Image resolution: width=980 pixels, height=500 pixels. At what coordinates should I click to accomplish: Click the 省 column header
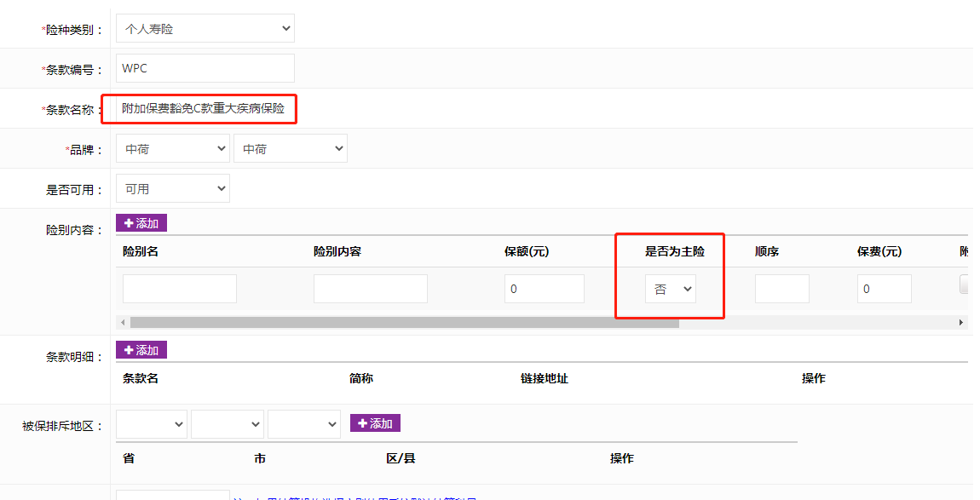point(129,459)
